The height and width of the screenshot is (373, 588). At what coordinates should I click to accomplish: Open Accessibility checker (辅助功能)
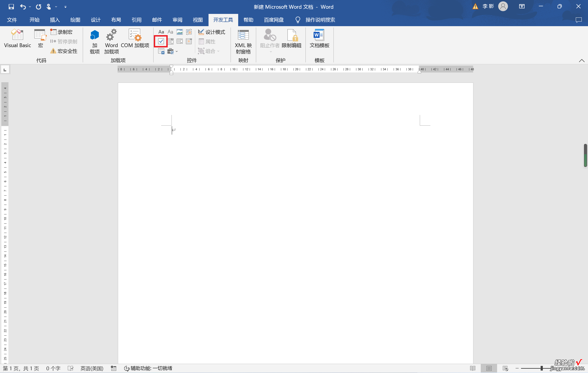[x=148, y=368]
